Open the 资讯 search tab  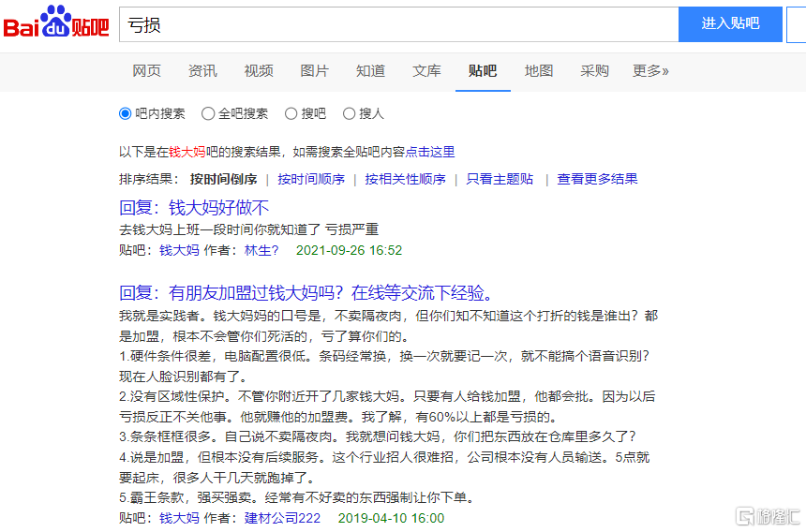coord(202,71)
